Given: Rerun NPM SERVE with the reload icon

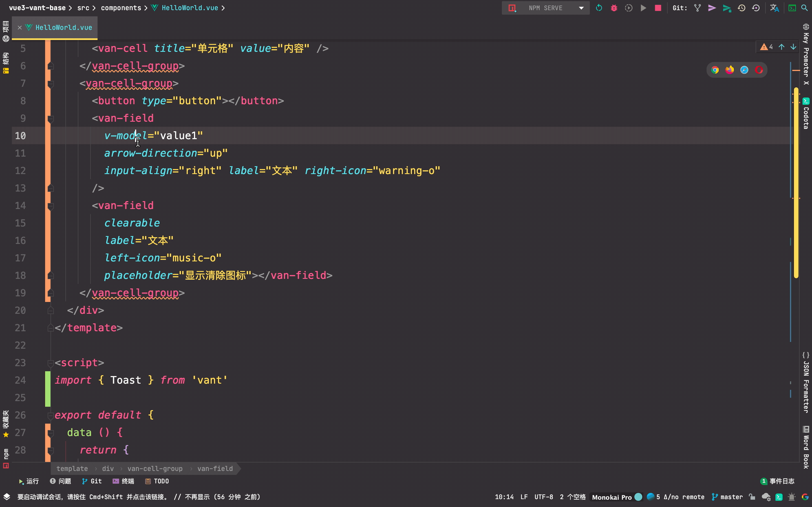Looking at the screenshot, I should (599, 8).
